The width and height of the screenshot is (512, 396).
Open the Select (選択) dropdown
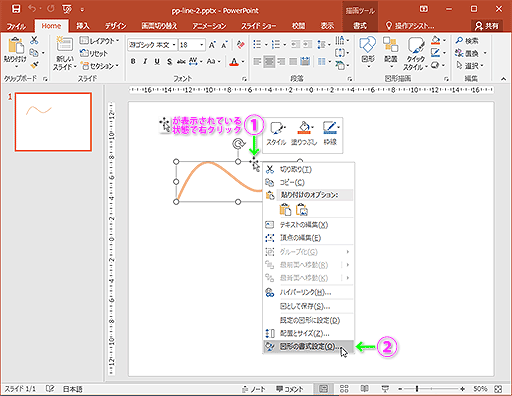(x=470, y=66)
